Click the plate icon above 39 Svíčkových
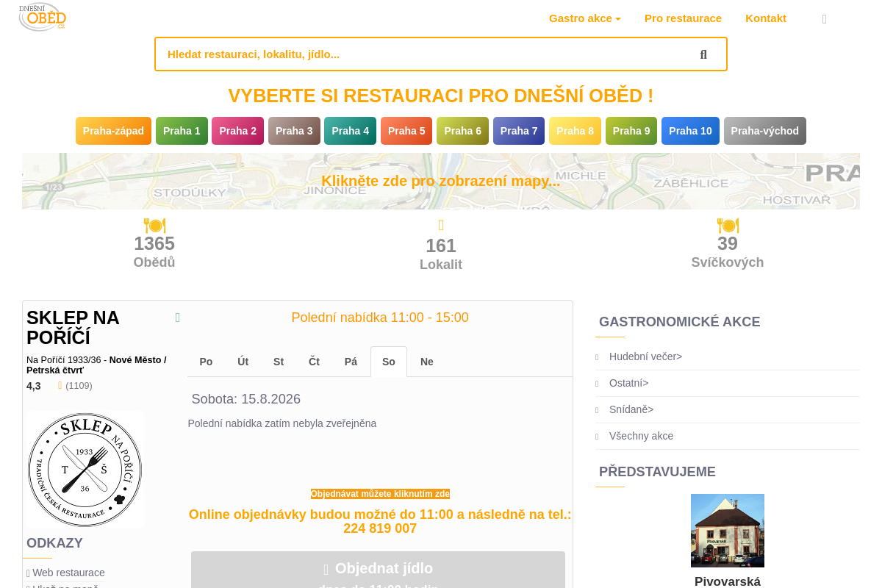The image size is (882, 588). 728,226
